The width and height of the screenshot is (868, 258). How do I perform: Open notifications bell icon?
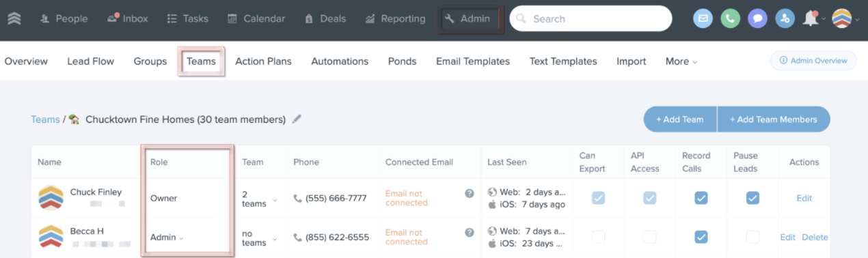[x=811, y=19]
